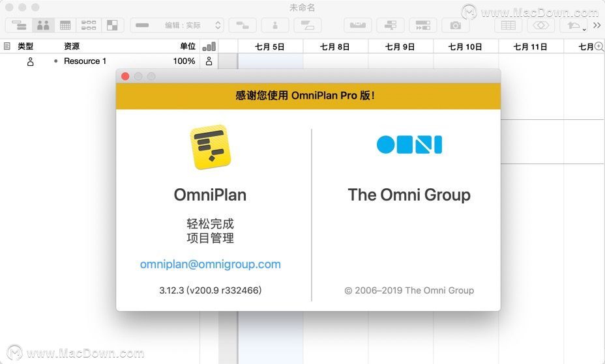Click the eye view options button
This screenshot has width=605, height=364.
tap(540, 25)
